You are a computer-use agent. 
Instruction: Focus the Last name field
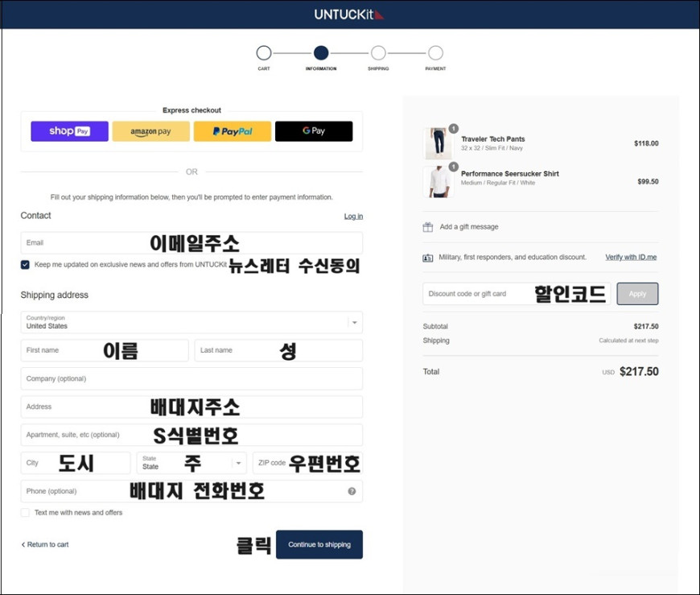pos(278,350)
